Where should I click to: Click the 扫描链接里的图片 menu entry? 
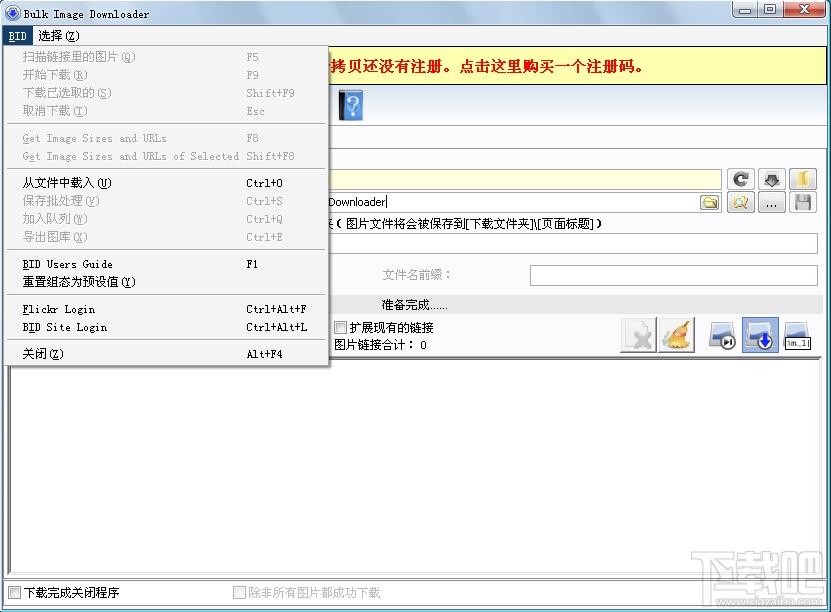point(167,57)
